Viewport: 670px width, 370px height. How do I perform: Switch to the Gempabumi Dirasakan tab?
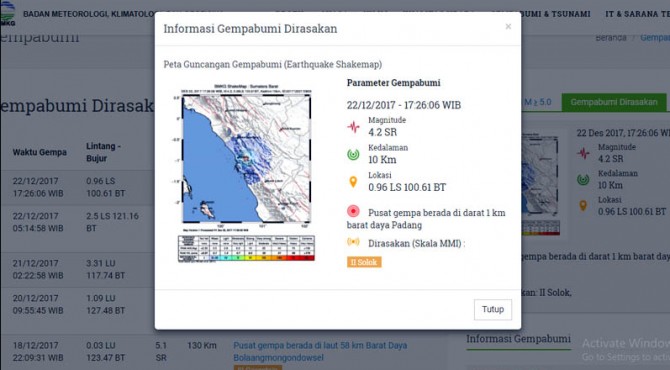[x=614, y=102]
